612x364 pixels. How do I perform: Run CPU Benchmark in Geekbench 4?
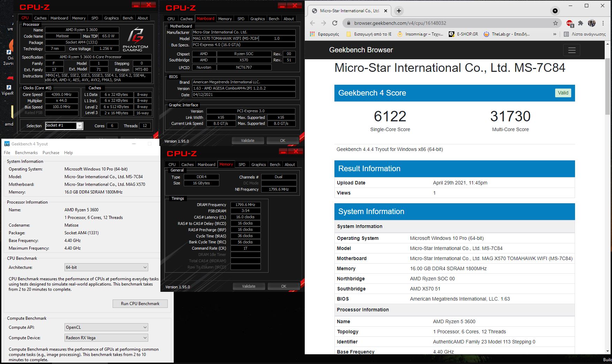[x=140, y=304]
